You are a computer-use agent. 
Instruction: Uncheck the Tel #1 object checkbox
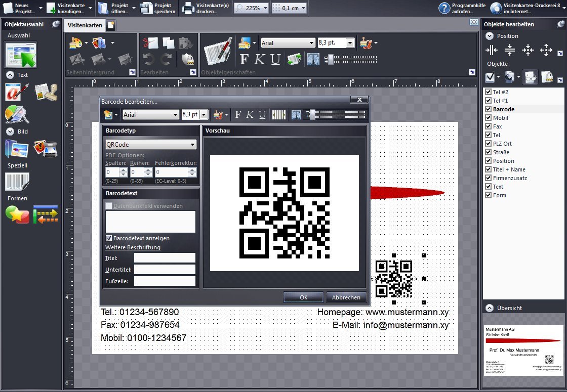(x=488, y=101)
